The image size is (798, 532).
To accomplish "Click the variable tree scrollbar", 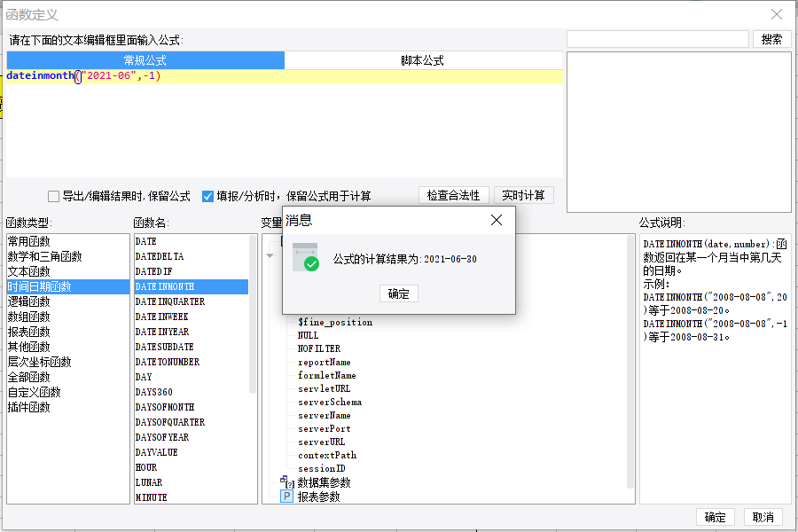I will 630,362.
